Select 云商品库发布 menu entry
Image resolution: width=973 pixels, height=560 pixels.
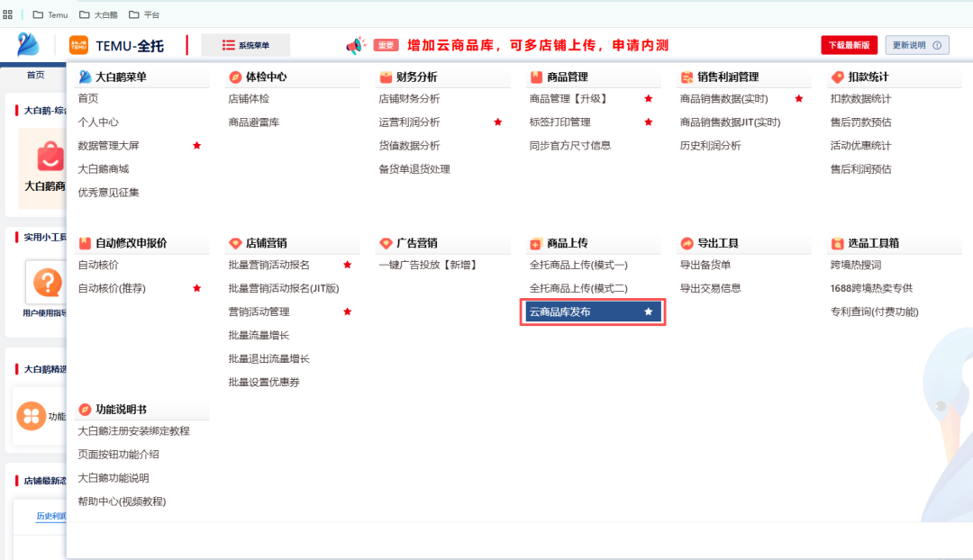click(x=593, y=312)
